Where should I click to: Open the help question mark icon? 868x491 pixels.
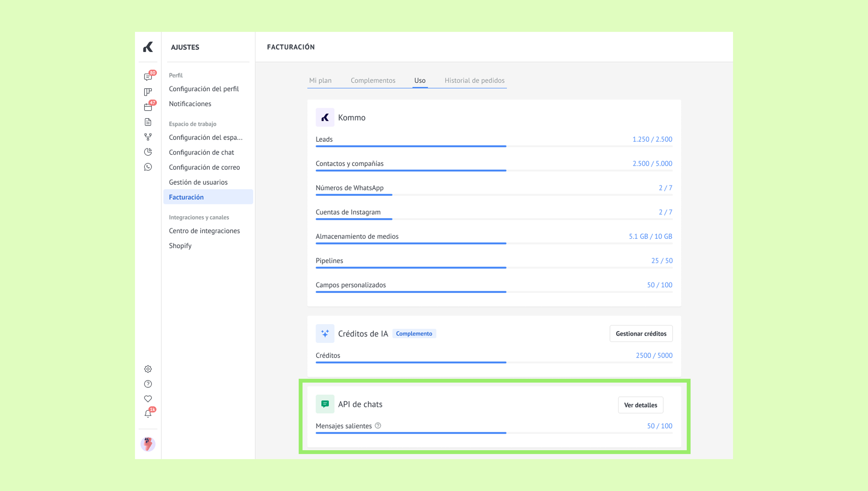click(x=148, y=384)
